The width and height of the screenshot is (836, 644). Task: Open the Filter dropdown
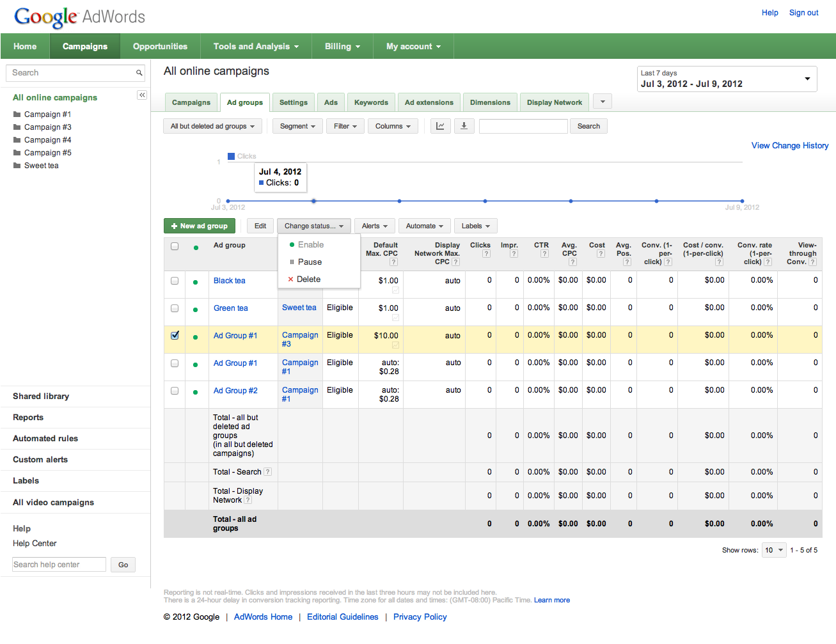(x=345, y=126)
